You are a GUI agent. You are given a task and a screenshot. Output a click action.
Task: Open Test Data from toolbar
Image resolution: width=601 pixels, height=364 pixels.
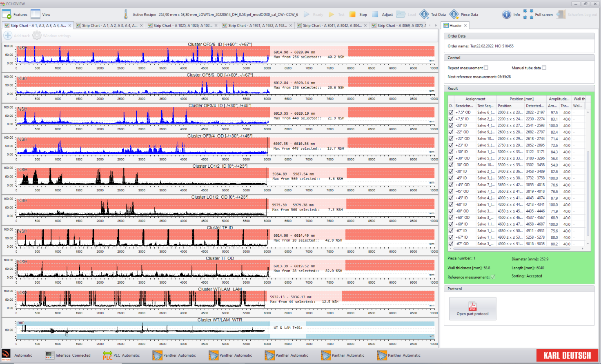[424, 14]
